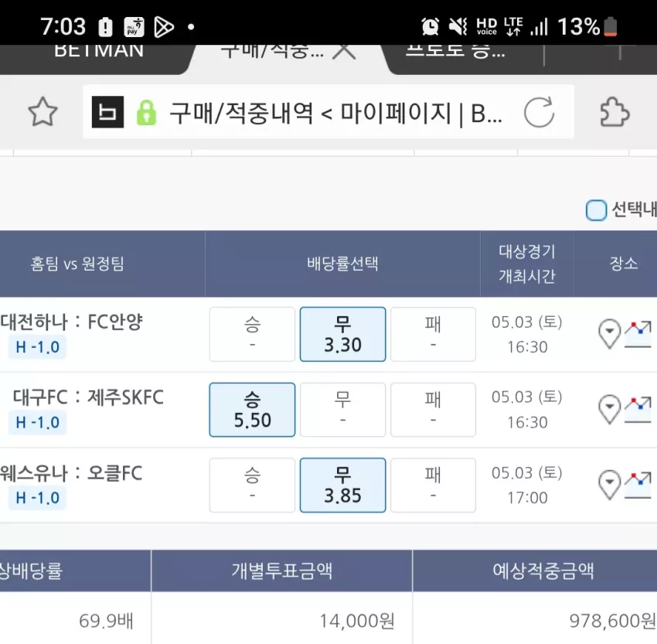Viewport: 657px width, 644px height.
Task: Select 무 3.85 odds for 웨스유나 match
Action: 342,486
